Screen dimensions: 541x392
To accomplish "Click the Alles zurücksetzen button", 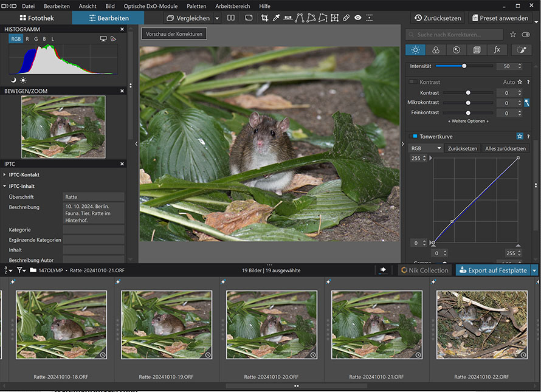I will [x=505, y=148].
